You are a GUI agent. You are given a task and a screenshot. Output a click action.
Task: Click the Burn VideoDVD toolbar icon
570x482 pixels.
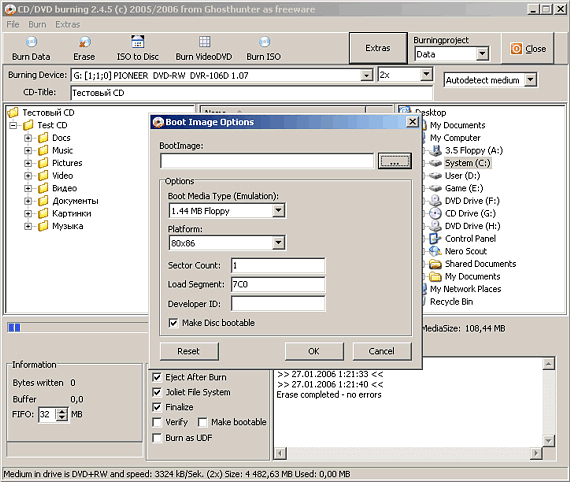(204, 42)
